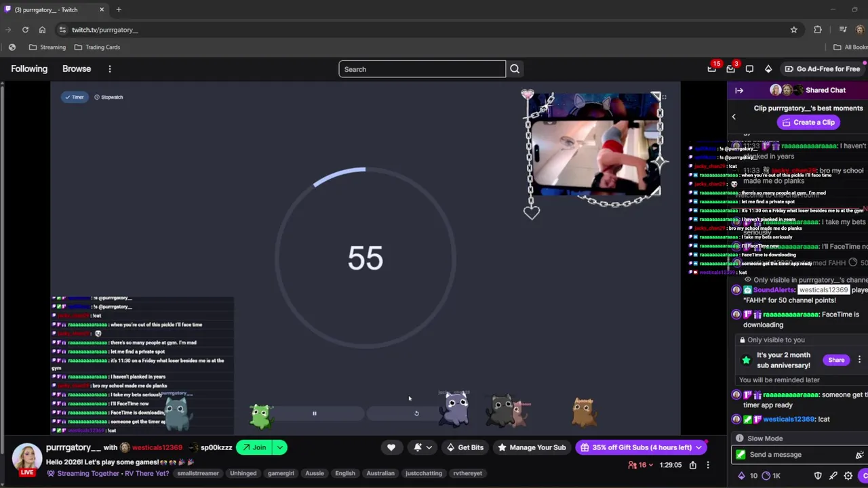The height and width of the screenshot is (488, 868).
Task: Open chat settings gear icon
Action: pyautogui.click(x=848, y=476)
